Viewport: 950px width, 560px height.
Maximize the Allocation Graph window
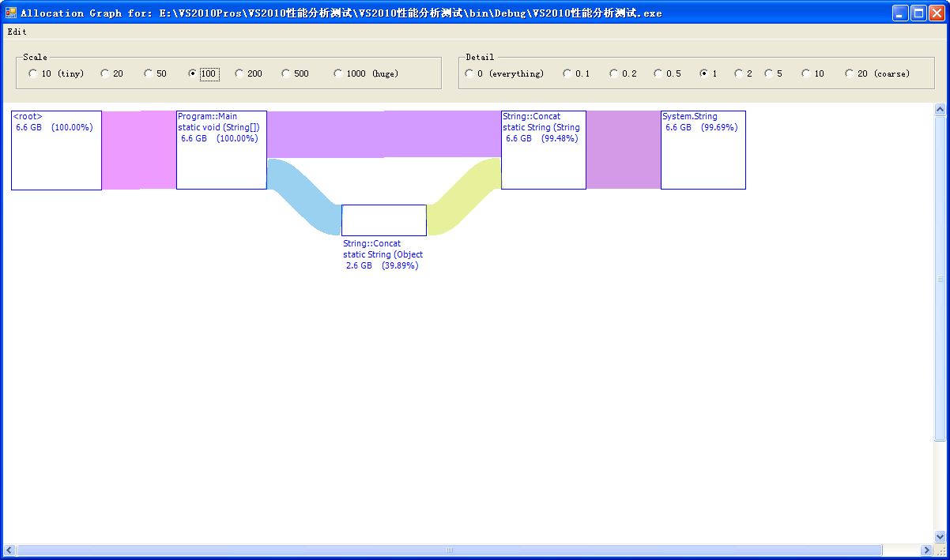tap(919, 13)
